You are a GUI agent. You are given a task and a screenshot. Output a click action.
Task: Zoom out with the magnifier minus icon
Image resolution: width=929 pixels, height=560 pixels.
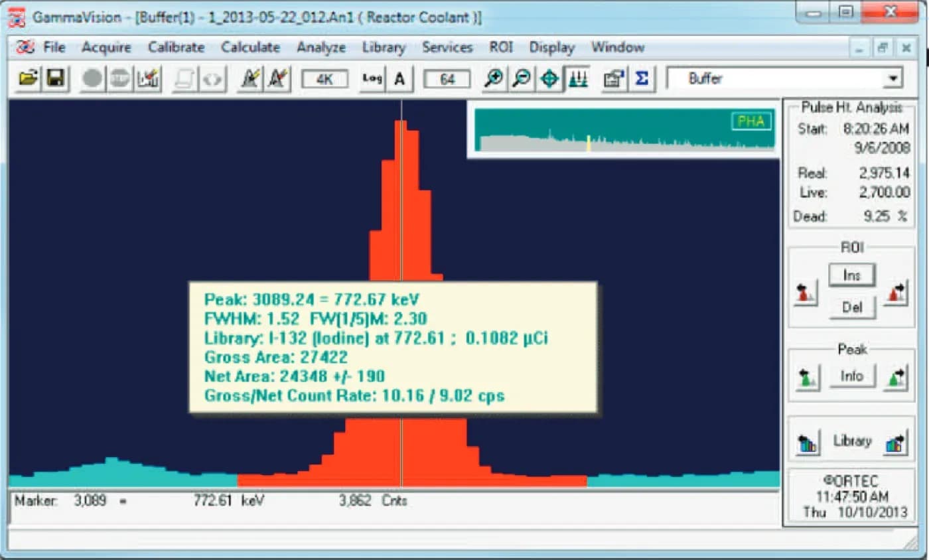(x=522, y=79)
